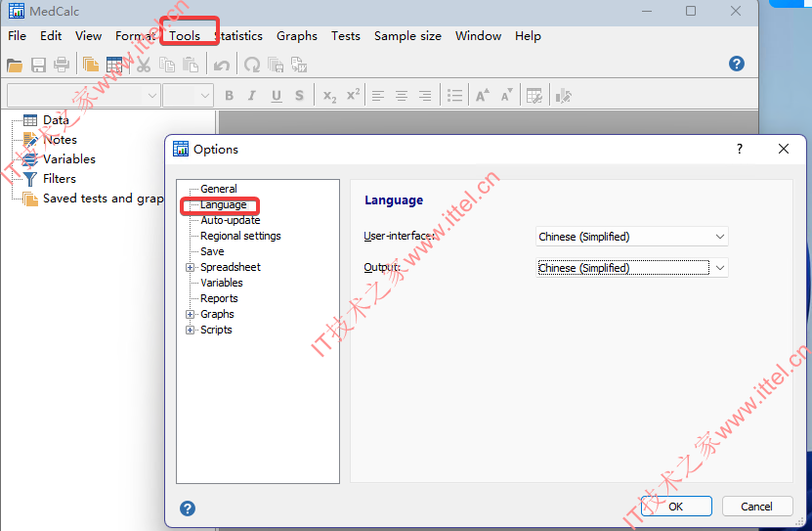Screen dimensions: 812x531
Task: Open the Sample size menu
Action: click(407, 36)
